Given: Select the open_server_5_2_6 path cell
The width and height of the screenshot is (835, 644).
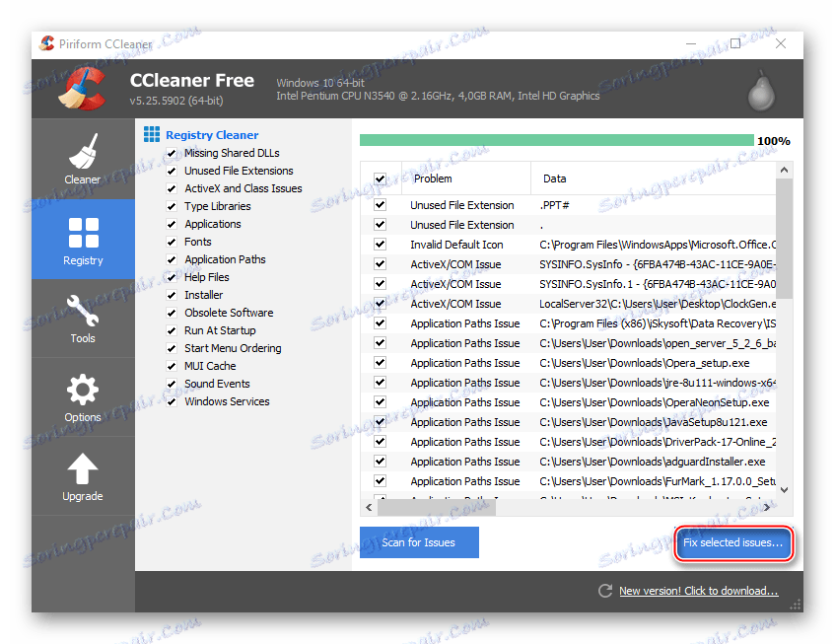Looking at the screenshot, I should click(x=658, y=343).
